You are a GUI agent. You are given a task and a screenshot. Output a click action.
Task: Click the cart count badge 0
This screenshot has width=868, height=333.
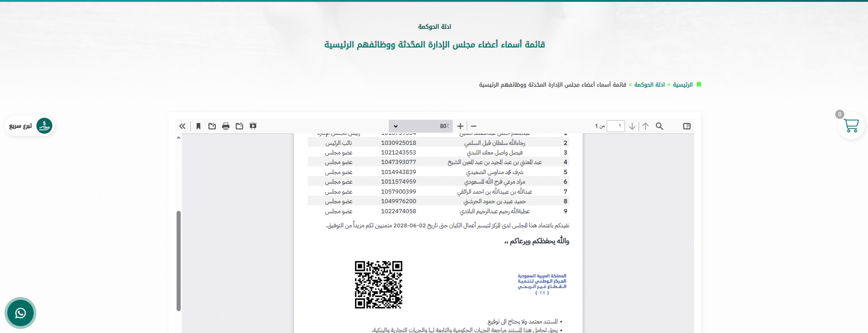(x=839, y=114)
